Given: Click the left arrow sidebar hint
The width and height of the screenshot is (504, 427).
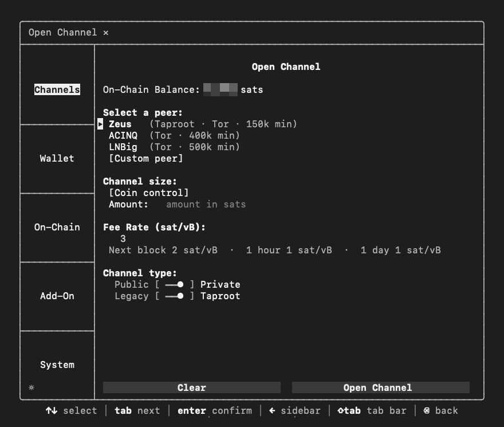Looking at the screenshot, I should 294,410.
